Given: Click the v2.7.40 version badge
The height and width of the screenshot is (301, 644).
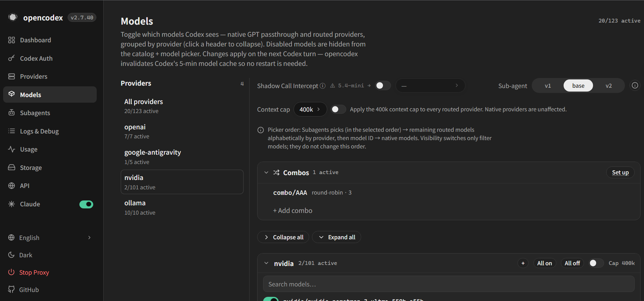Looking at the screenshot, I should [x=82, y=17].
